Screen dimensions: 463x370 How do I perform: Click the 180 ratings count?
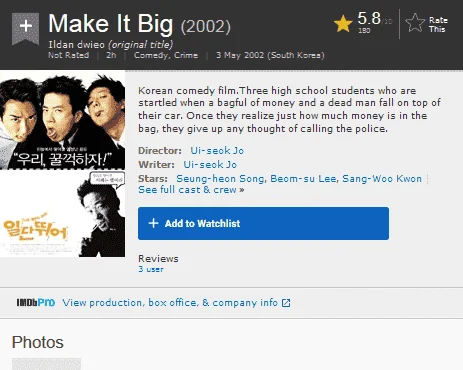pyautogui.click(x=364, y=30)
